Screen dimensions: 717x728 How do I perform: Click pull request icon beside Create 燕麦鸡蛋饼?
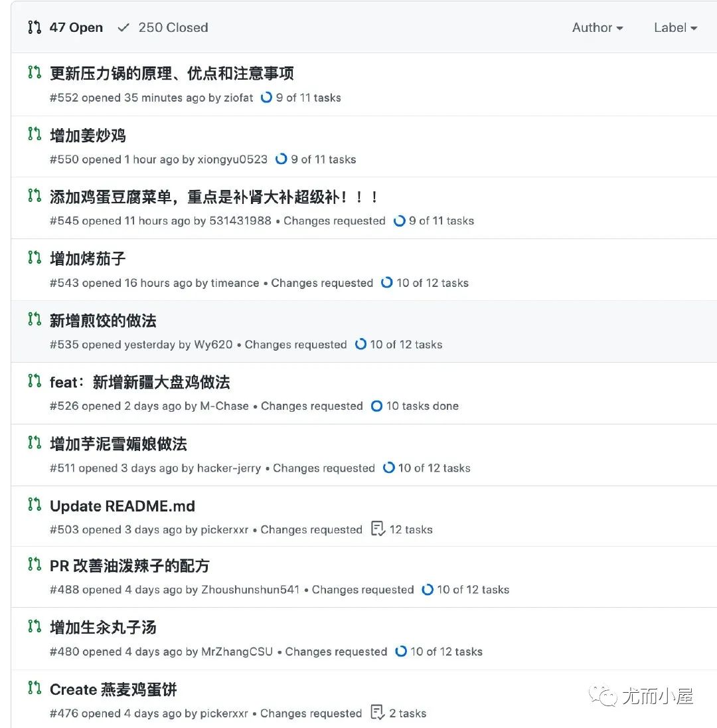point(35,688)
